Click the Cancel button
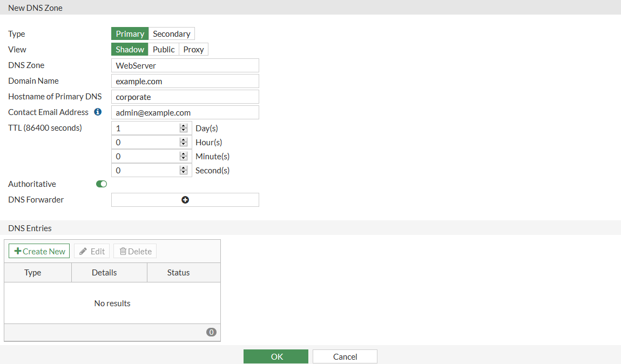Image resolution: width=621 pixels, height=364 pixels. tap(345, 356)
